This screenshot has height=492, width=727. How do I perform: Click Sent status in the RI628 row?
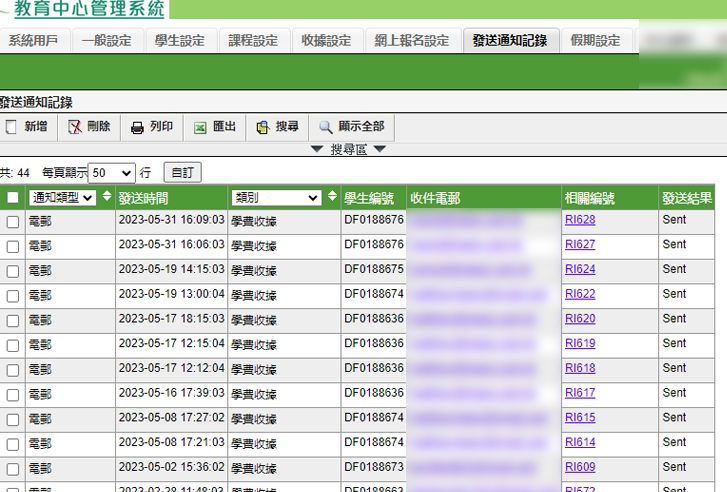point(674,220)
